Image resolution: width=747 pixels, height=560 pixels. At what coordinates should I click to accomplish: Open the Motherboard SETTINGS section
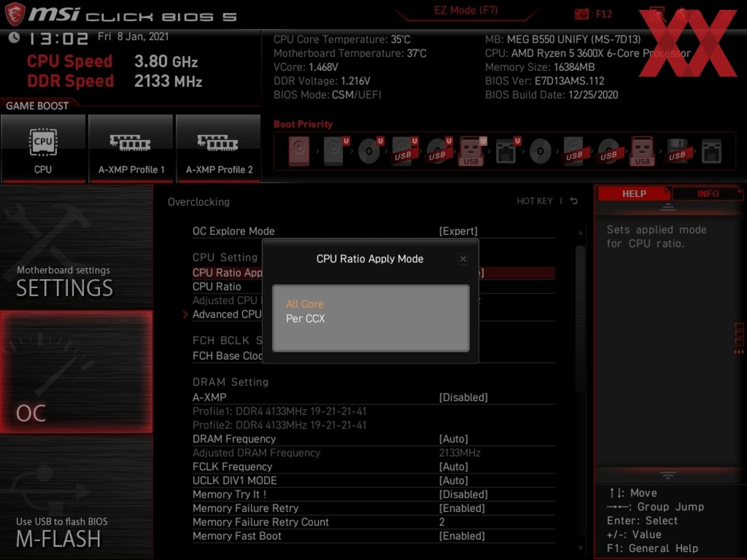point(76,247)
